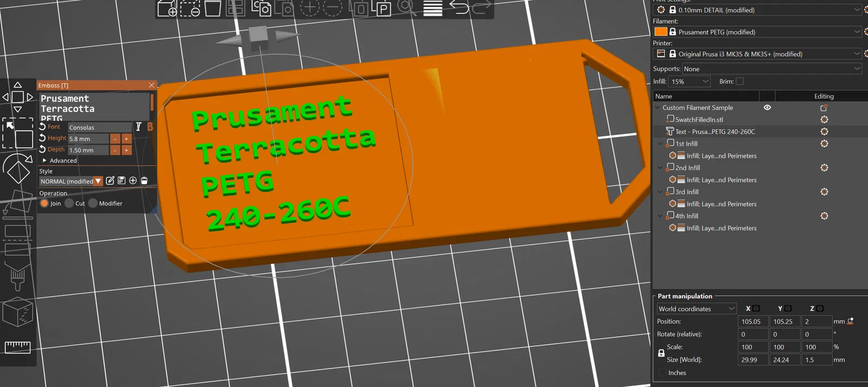Image resolution: width=868 pixels, height=387 pixels.
Task: Click the Position X value field
Action: 753,321
